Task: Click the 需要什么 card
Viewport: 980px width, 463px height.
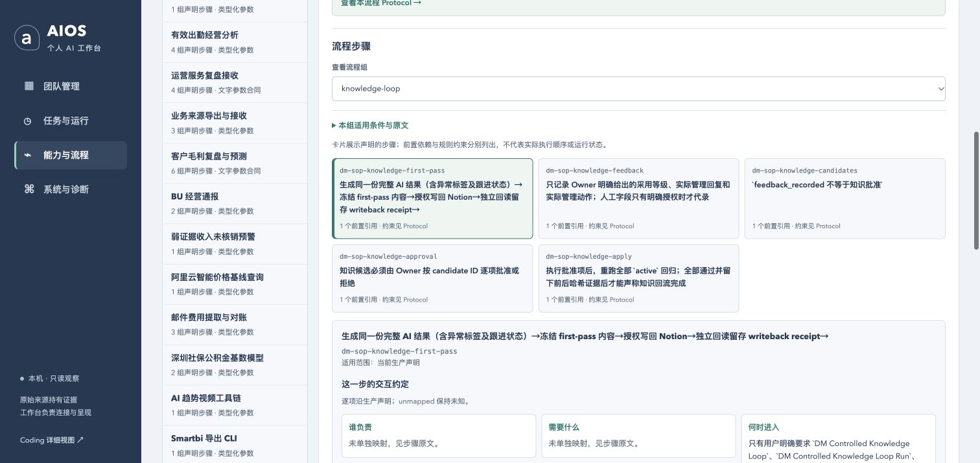Action: pyautogui.click(x=638, y=436)
